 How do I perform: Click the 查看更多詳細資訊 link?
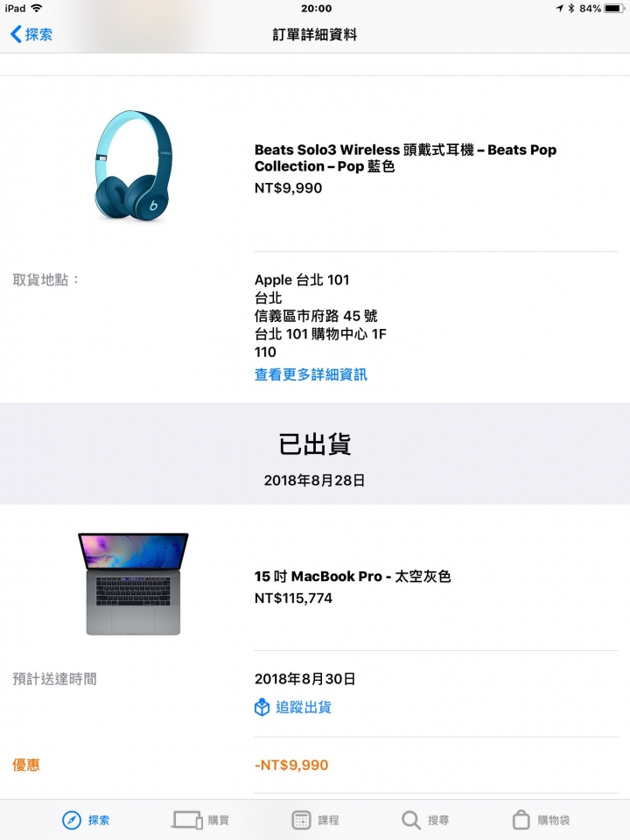tap(311, 374)
